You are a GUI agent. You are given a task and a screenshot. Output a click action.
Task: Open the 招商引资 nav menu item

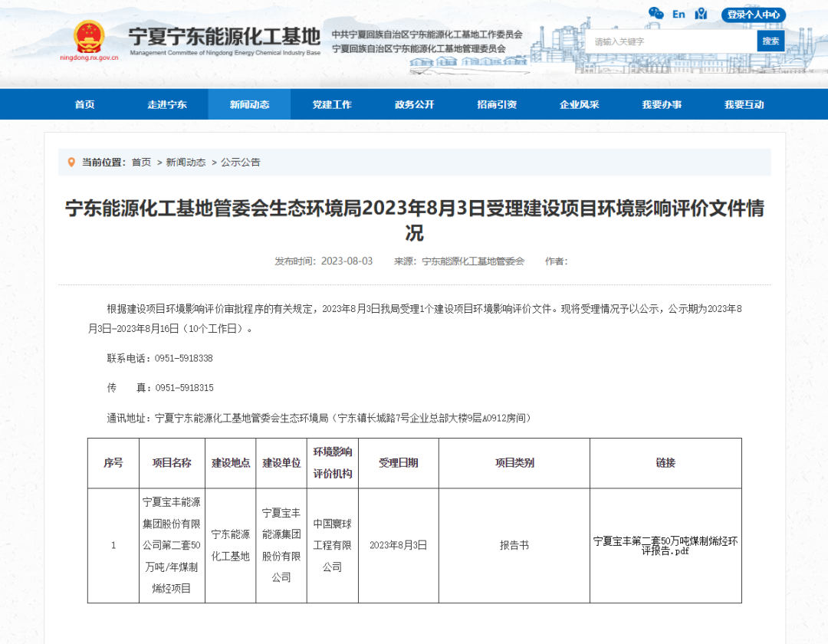coord(496,104)
